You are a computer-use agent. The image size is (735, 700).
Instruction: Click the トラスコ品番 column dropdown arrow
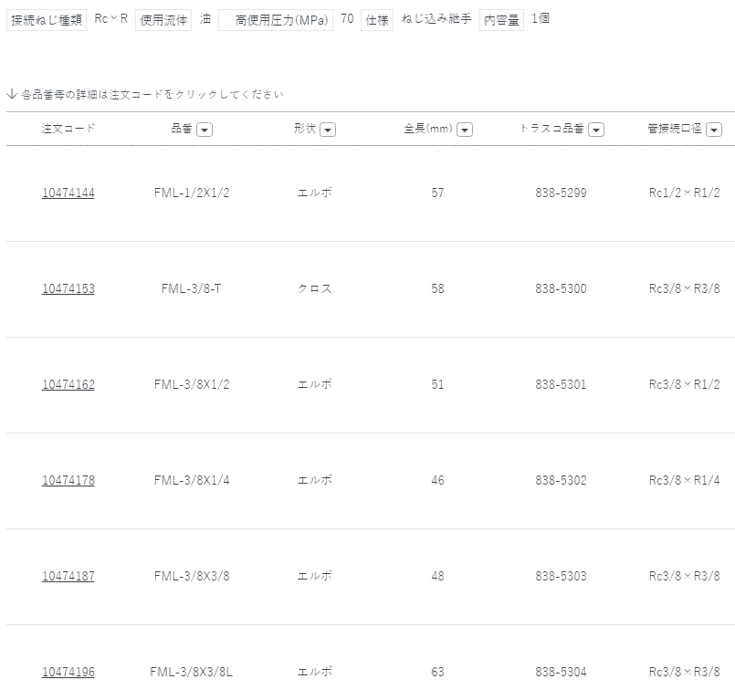(x=596, y=130)
